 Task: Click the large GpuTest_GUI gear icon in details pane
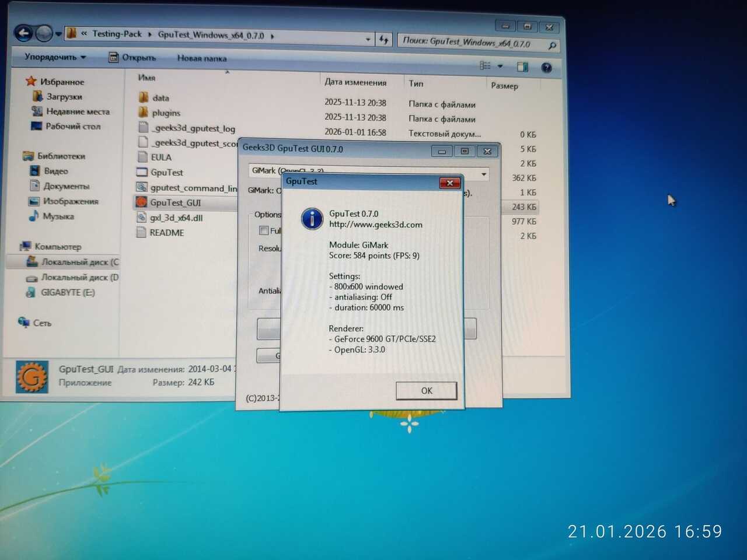pyautogui.click(x=32, y=377)
